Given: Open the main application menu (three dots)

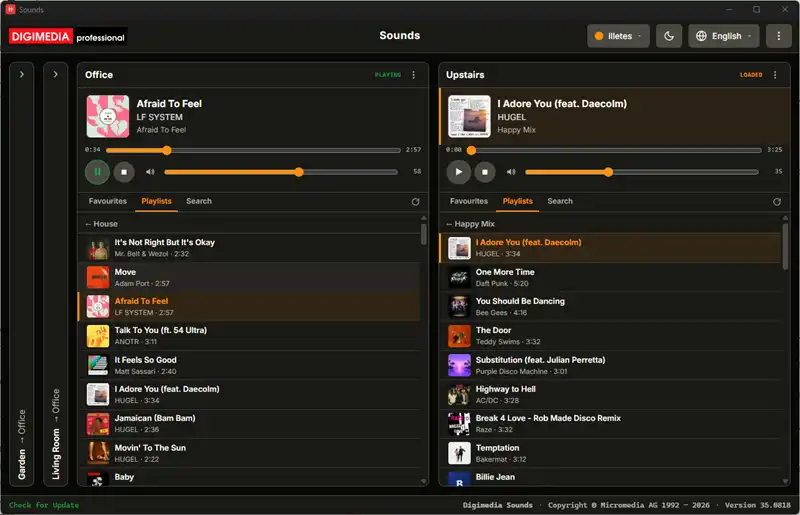Looking at the screenshot, I should [x=779, y=36].
